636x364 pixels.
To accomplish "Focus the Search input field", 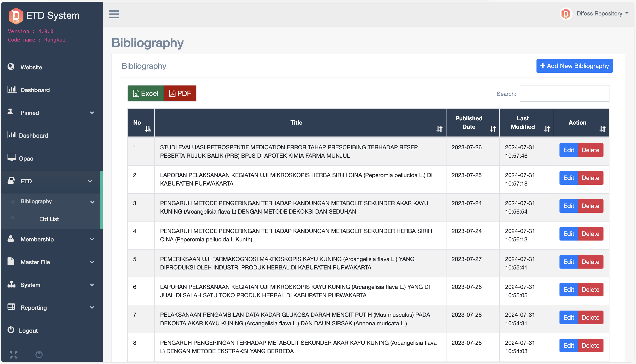I will [x=564, y=93].
